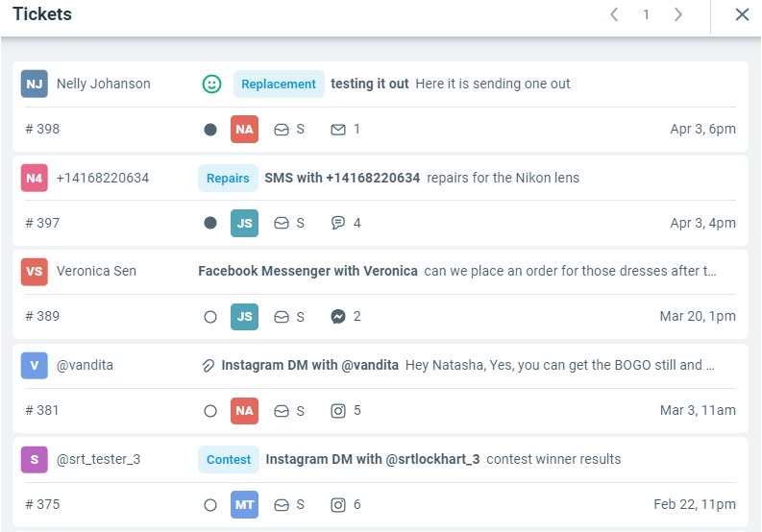Click the Replacement tag
Image resolution: width=762 pixels, height=532 pixels.
point(279,85)
